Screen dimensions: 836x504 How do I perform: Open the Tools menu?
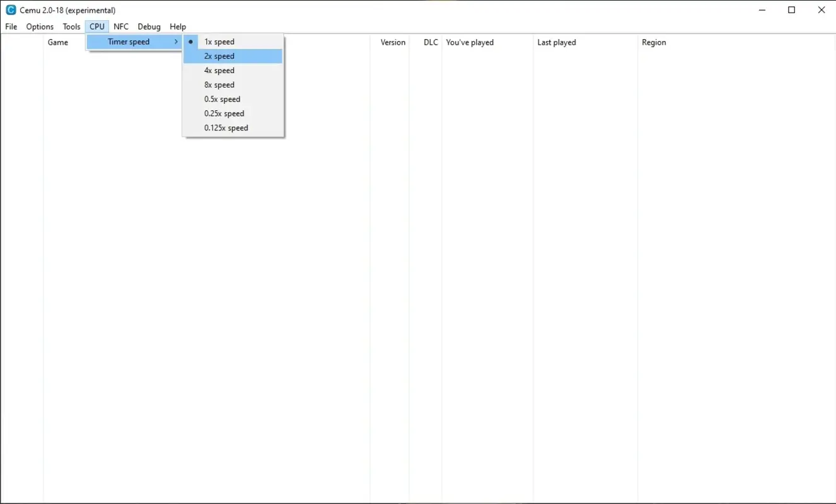click(x=71, y=26)
